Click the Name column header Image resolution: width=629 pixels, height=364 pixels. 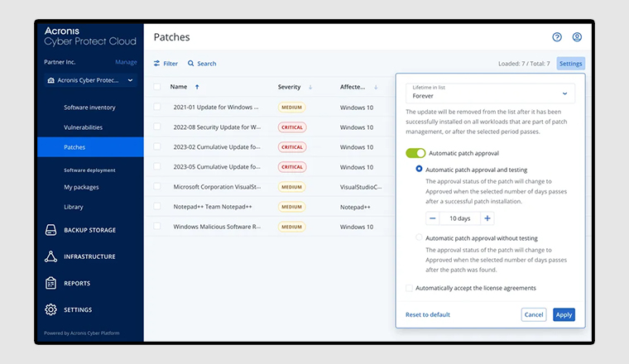(x=179, y=87)
